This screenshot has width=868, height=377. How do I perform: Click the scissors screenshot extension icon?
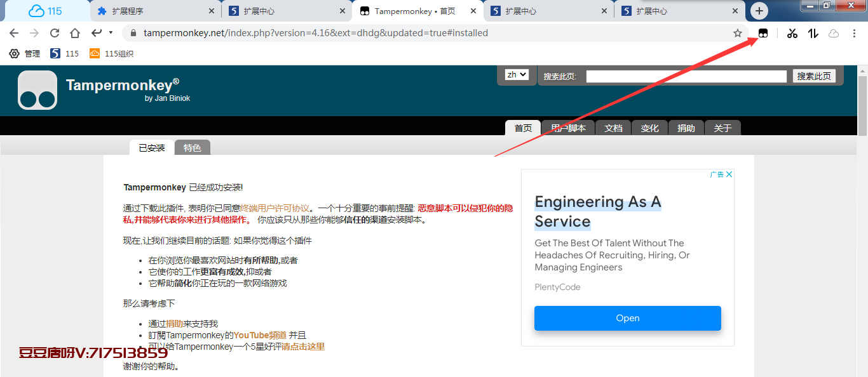(792, 33)
